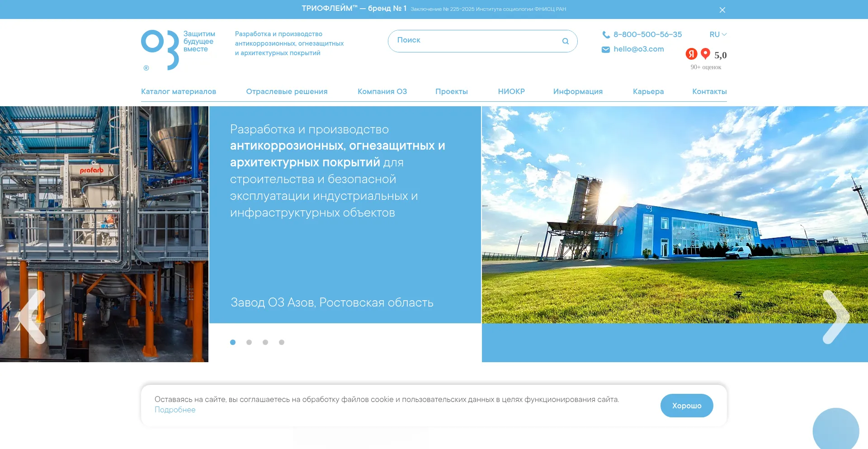Open Каталог материалов menu
Screen dimensions: 868x449
point(179,92)
